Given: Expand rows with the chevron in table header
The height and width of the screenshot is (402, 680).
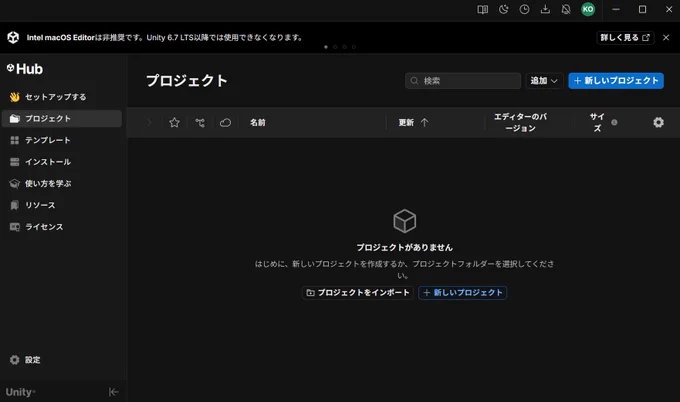Looking at the screenshot, I should [149, 123].
